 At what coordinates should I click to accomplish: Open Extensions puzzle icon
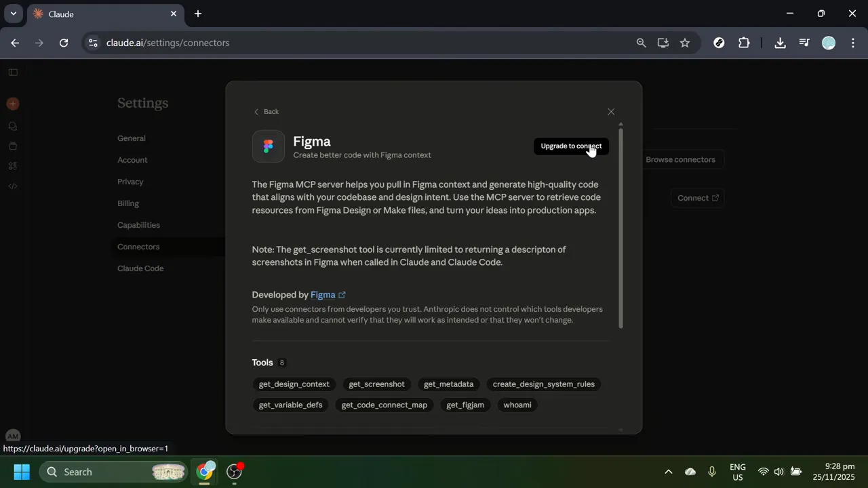(x=744, y=43)
